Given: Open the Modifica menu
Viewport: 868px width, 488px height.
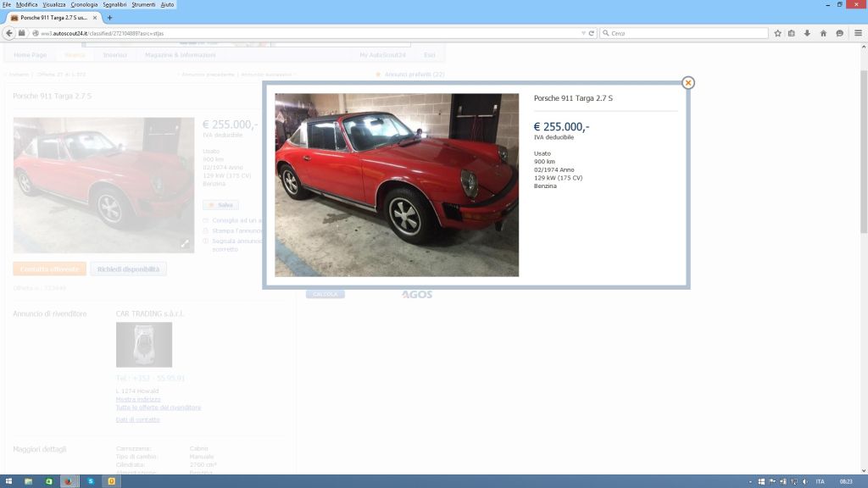Looking at the screenshot, I should pos(26,4).
